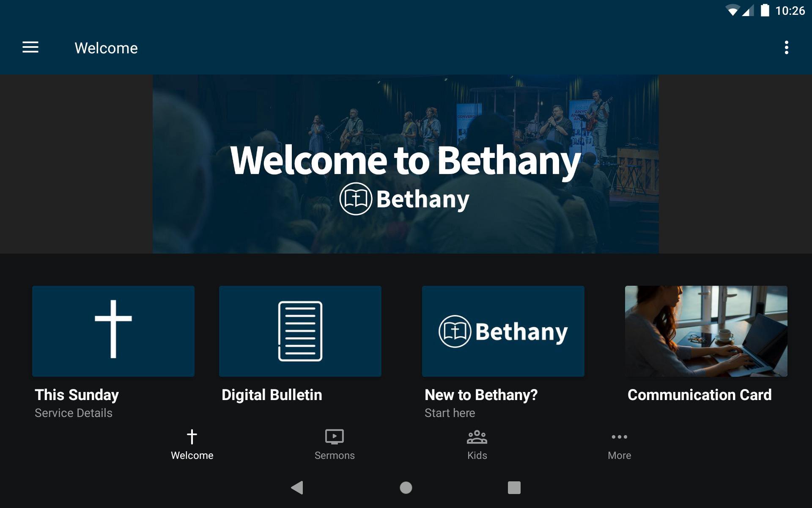Select the Start here subtitle link
Viewport: 812px width, 508px height.
click(x=450, y=413)
